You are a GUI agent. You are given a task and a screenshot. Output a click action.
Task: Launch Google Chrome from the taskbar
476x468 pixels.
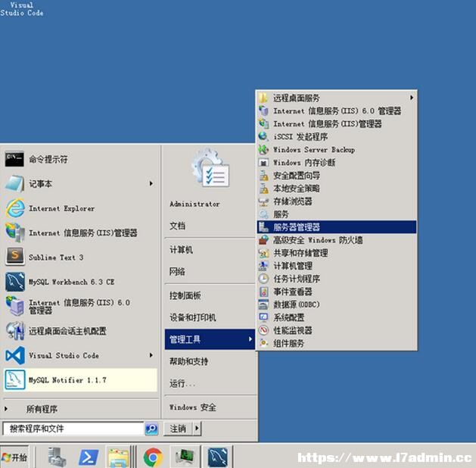(x=153, y=457)
